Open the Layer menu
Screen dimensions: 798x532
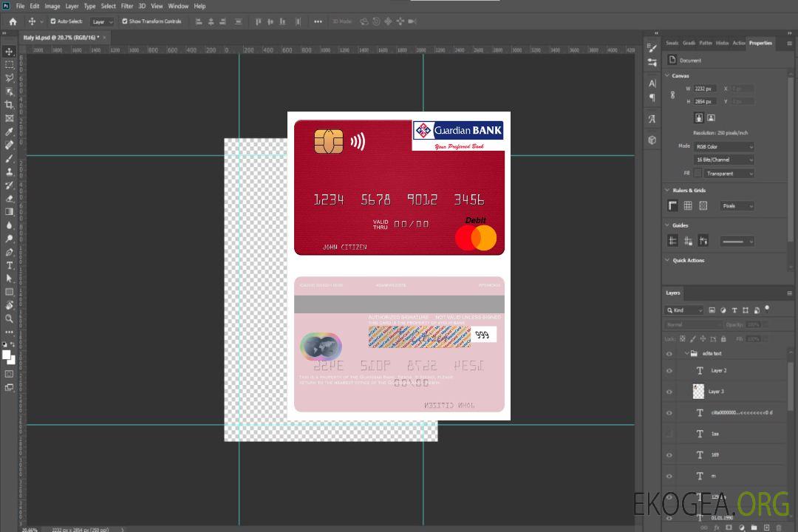tap(72, 6)
